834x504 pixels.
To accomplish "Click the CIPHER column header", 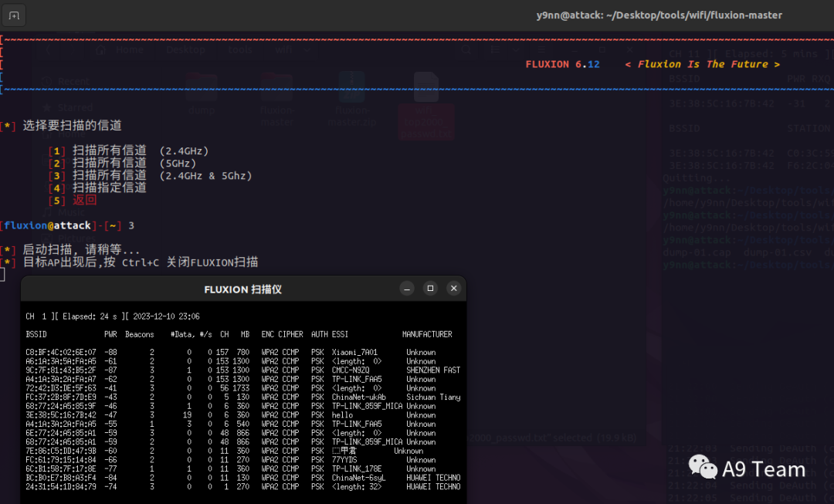I will [290, 334].
